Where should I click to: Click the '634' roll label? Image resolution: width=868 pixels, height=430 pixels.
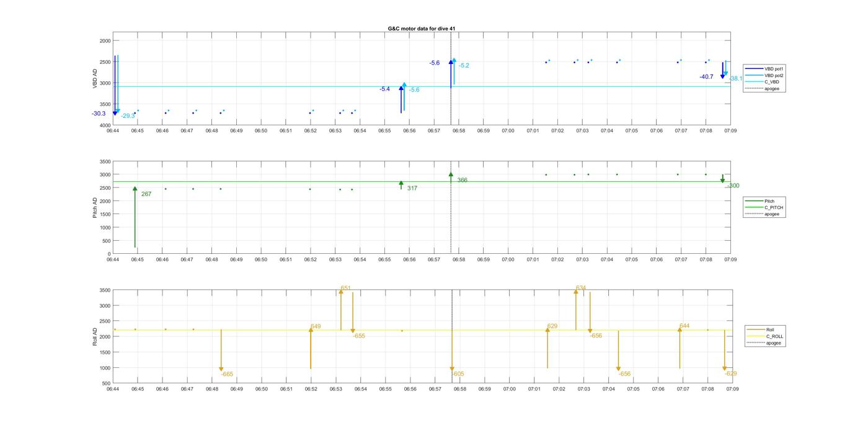[x=581, y=288]
